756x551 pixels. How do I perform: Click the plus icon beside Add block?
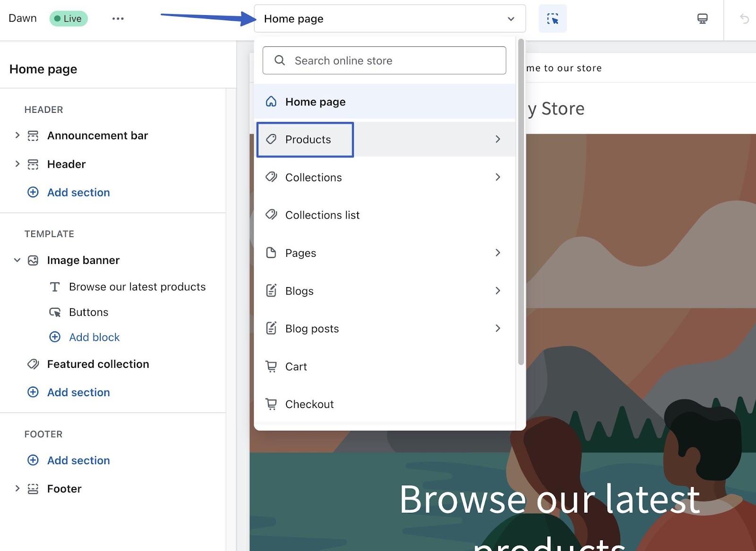click(x=55, y=337)
